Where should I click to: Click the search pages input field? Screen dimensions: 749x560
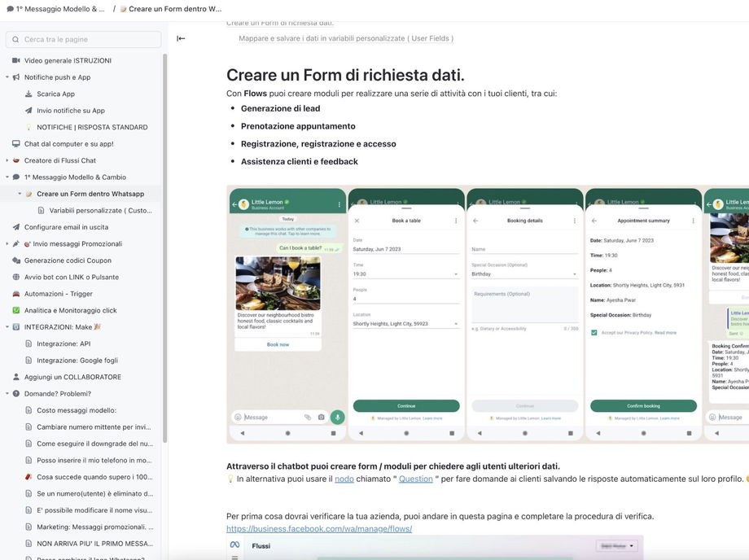pos(84,40)
